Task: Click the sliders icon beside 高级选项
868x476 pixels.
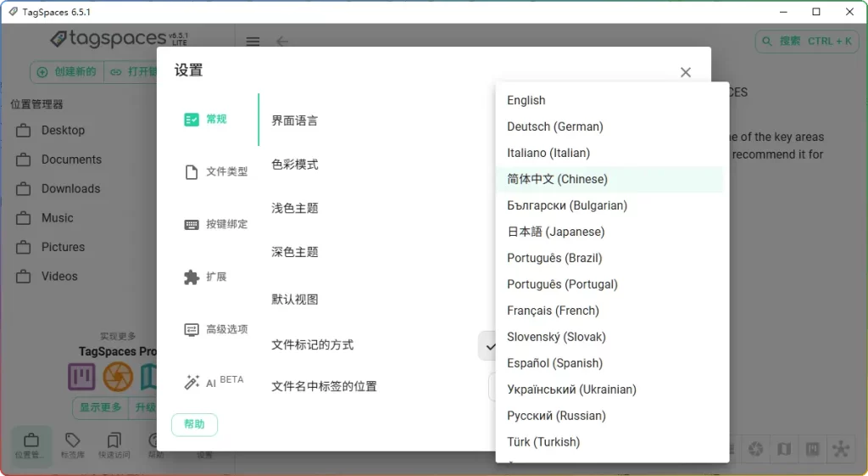Action: 192,330
